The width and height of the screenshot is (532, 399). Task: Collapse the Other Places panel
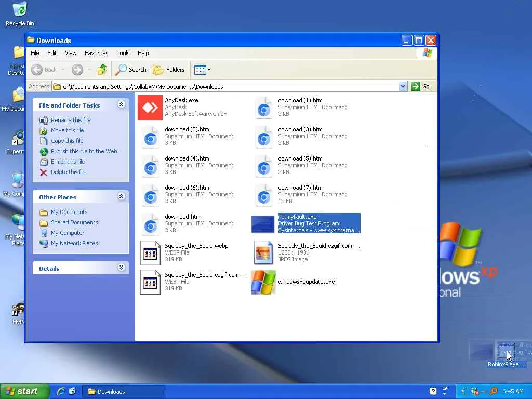coord(121,196)
